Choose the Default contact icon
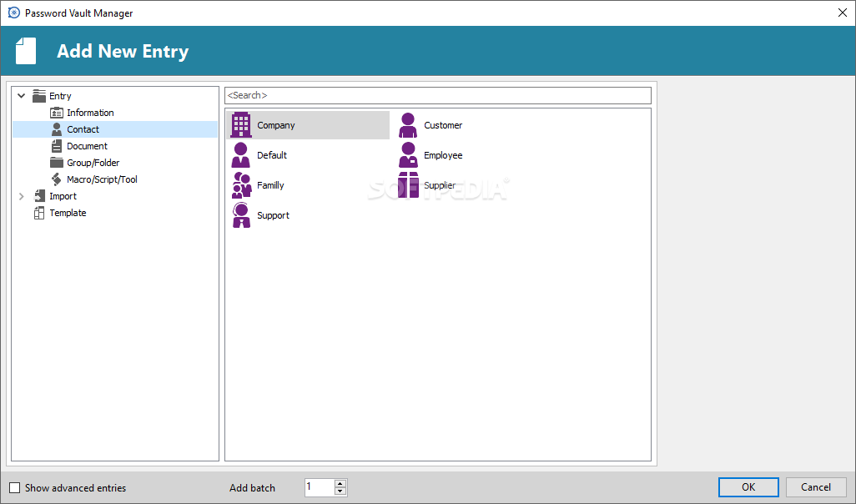Image resolution: width=856 pixels, height=504 pixels. (241, 155)
